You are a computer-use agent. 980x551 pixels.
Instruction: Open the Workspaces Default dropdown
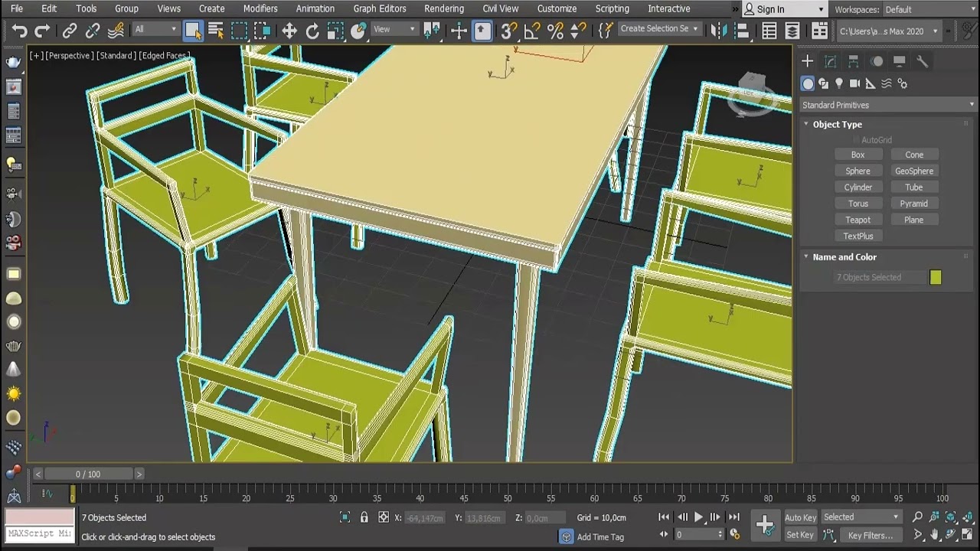[929, 9]
